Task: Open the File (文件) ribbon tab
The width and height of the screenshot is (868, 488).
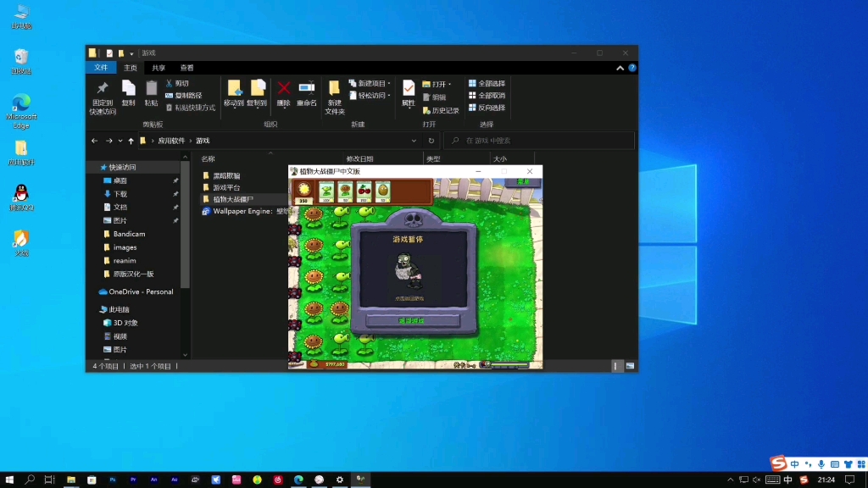Action: pos(101,68)
